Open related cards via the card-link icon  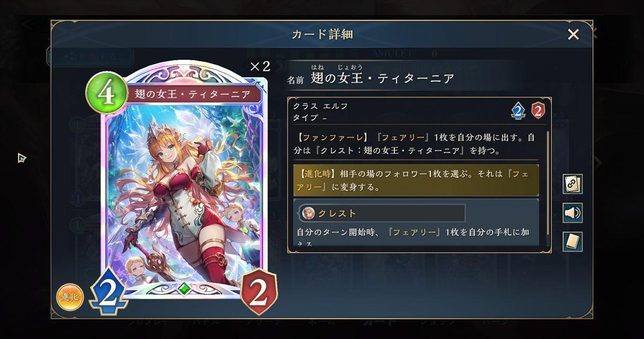(573, 184)
